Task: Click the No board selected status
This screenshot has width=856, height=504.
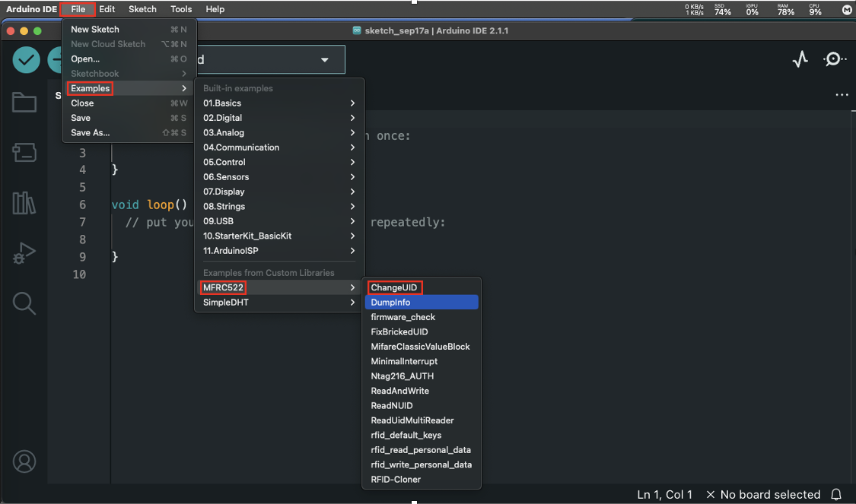Action: [x=763, y=494]
